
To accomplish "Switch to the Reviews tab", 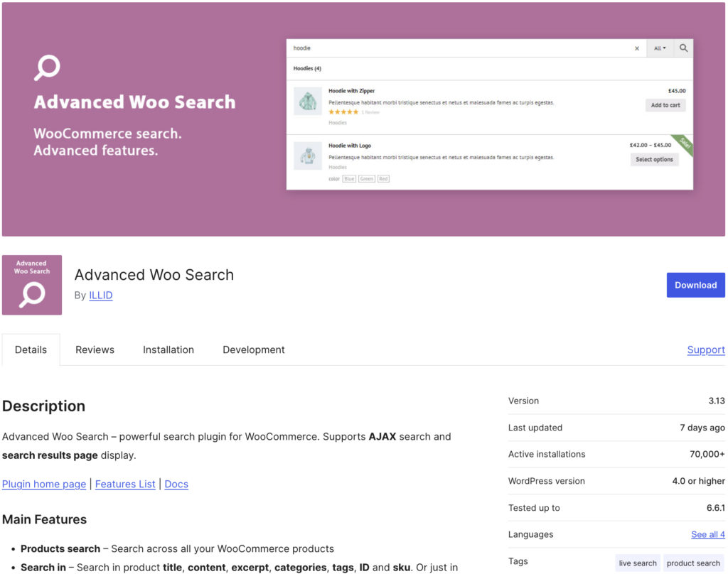I will [95, 350].
